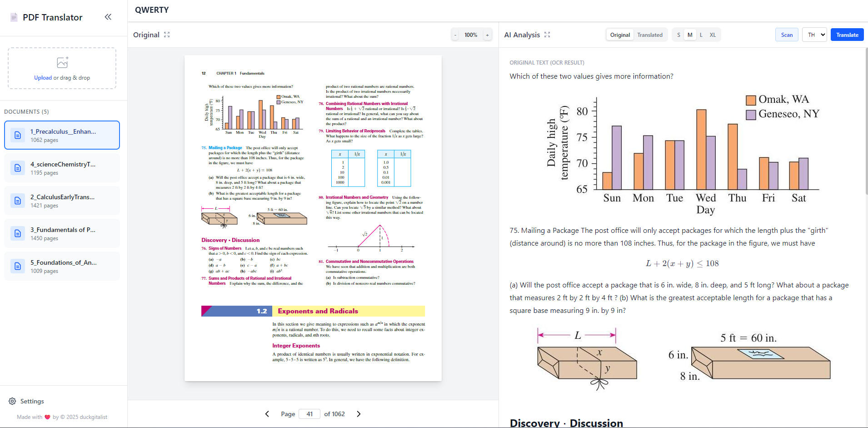Click the page number input field showing 41

click(x=309, y=414)
